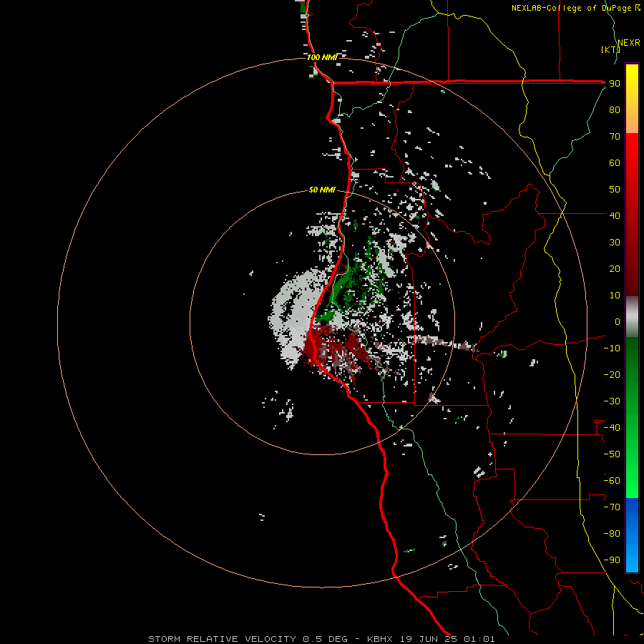
Task: Click the KT units label above colorbar
Action: point(610,49)
